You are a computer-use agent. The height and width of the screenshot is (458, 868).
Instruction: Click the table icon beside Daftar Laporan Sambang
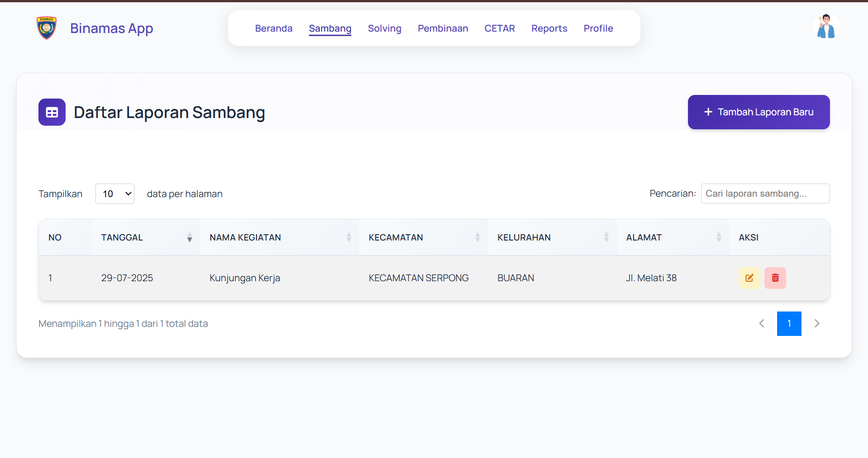[x=52, y=112]
